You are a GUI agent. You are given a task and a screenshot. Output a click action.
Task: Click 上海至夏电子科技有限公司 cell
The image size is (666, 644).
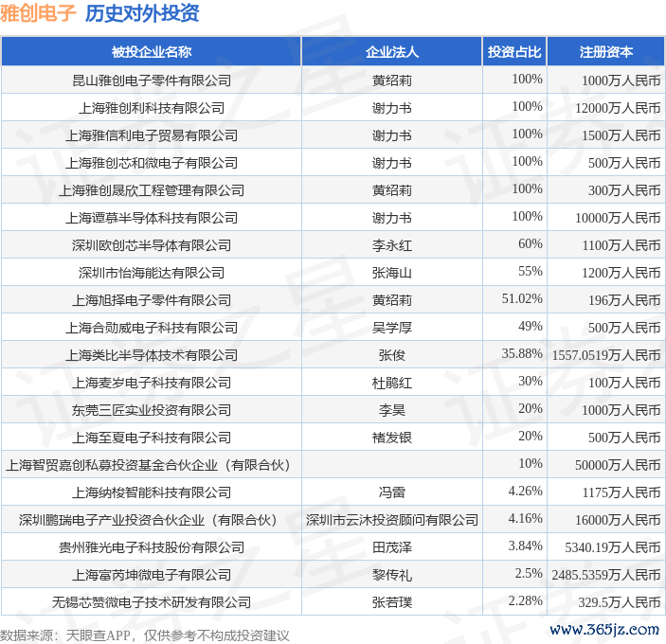pos(152,438)
